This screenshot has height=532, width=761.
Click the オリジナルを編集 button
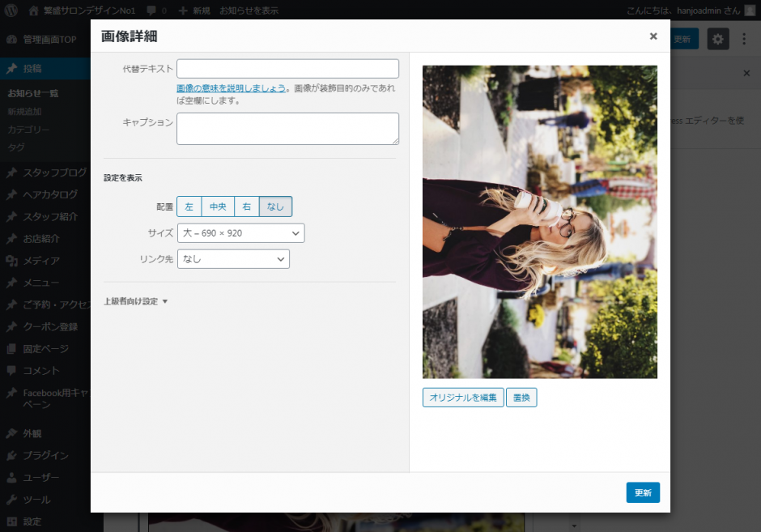[463, 398]
